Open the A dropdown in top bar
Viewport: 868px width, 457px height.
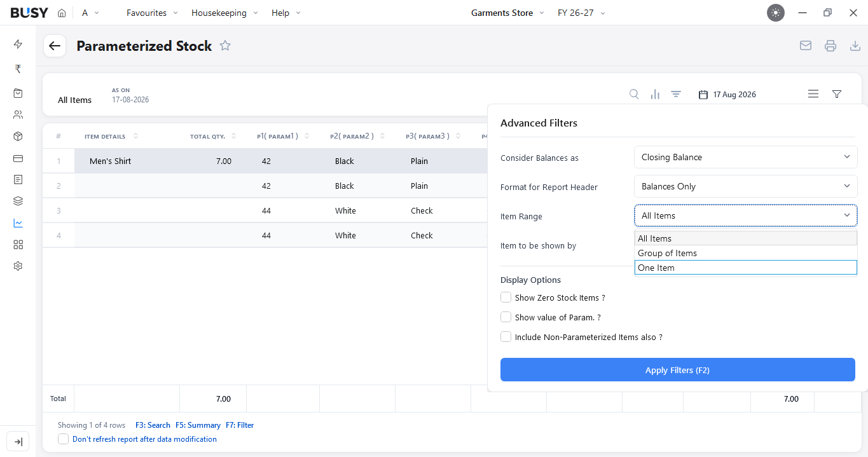(90, 13)
